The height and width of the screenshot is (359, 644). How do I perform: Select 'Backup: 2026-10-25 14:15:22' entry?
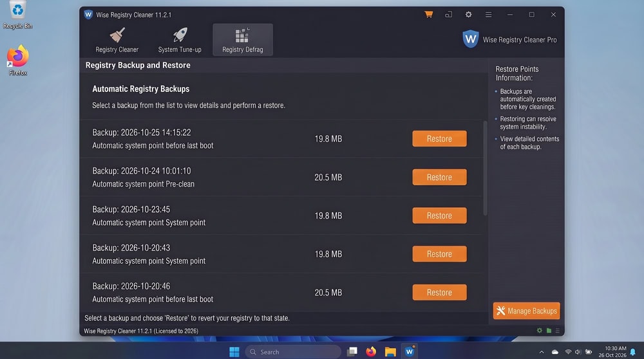click(x=281, y=139)
